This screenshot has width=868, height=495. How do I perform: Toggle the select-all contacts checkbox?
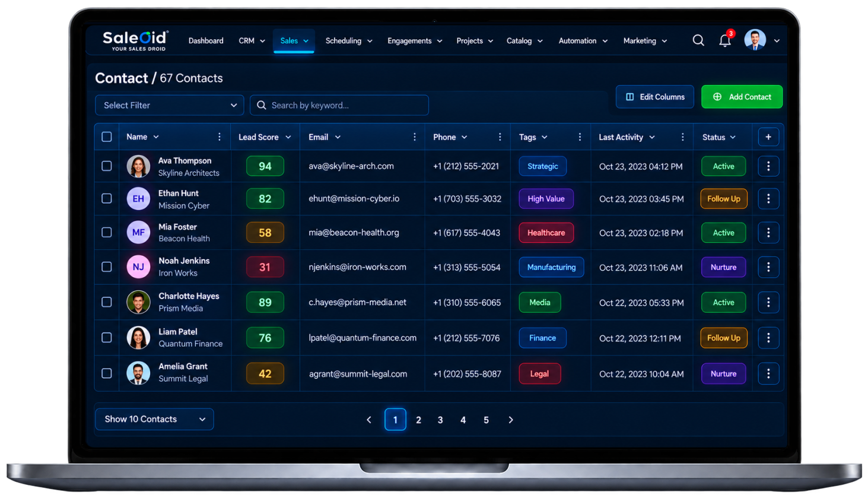pos(107,137)
